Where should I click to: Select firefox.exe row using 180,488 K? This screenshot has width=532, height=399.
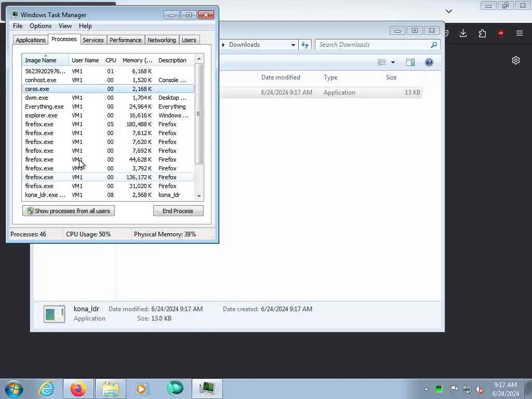coord(109,124)
